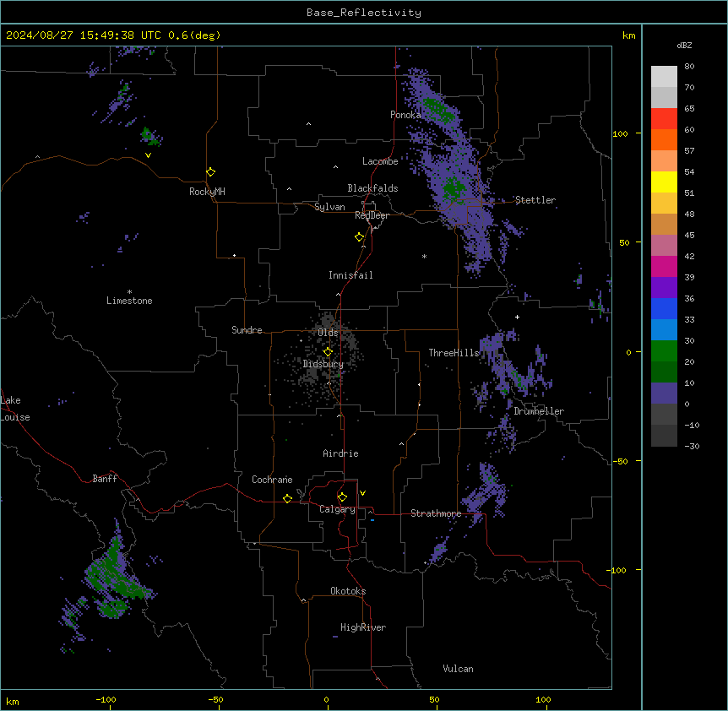Click the yellow diamond marker below RedDeer
The width and height of the screenshot is (728, 711).
360,237
